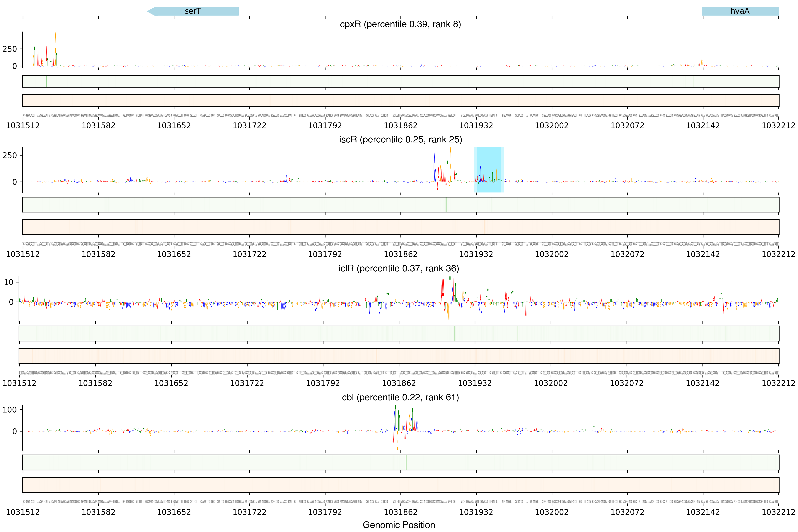798x532 pixels.
Task: Click the cpxR panel title
Action: click(400, 24)
